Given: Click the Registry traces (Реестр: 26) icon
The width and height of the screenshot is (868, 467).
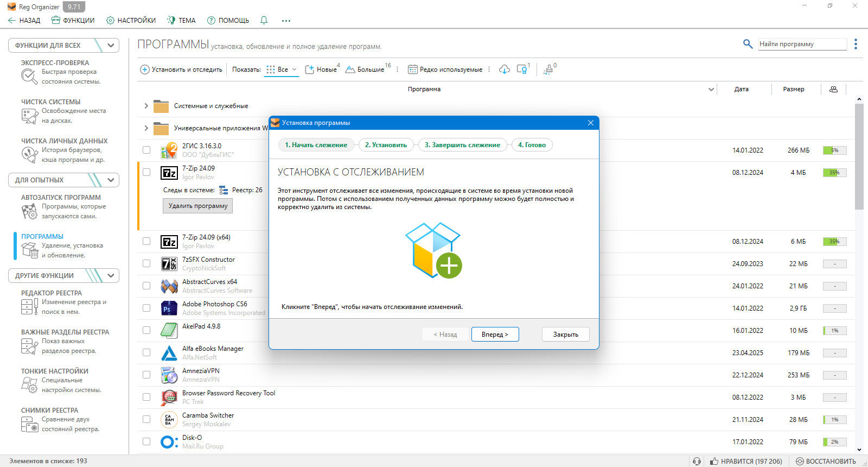Looking at the screenshot, I should coord(224,190).
